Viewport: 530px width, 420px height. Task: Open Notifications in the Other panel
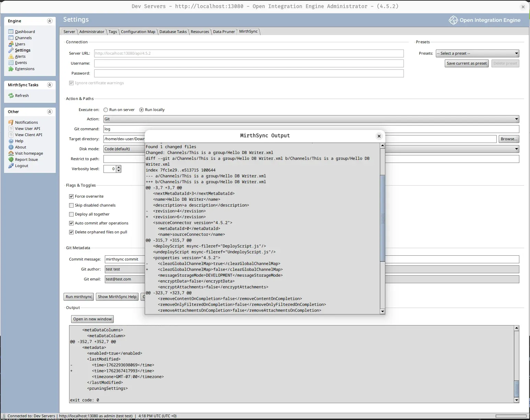pos(26,122)
